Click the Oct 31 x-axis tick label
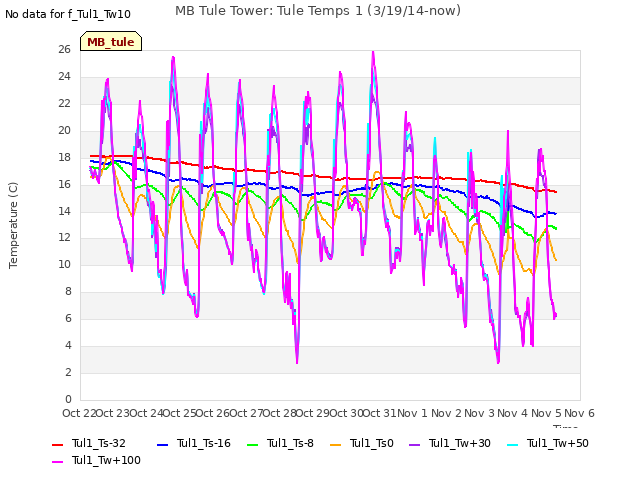The image size is (640, 480). coord(379,413)
